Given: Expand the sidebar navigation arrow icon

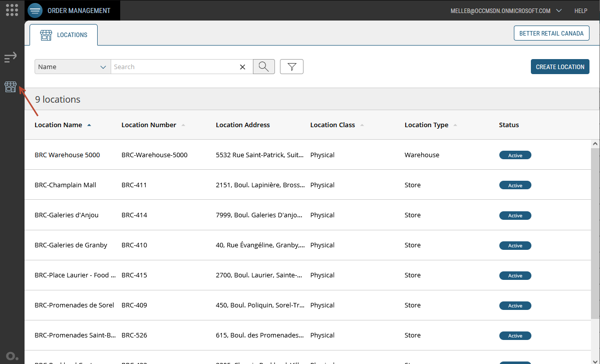Looking at the screenshot, I should [x=11, y=58].
